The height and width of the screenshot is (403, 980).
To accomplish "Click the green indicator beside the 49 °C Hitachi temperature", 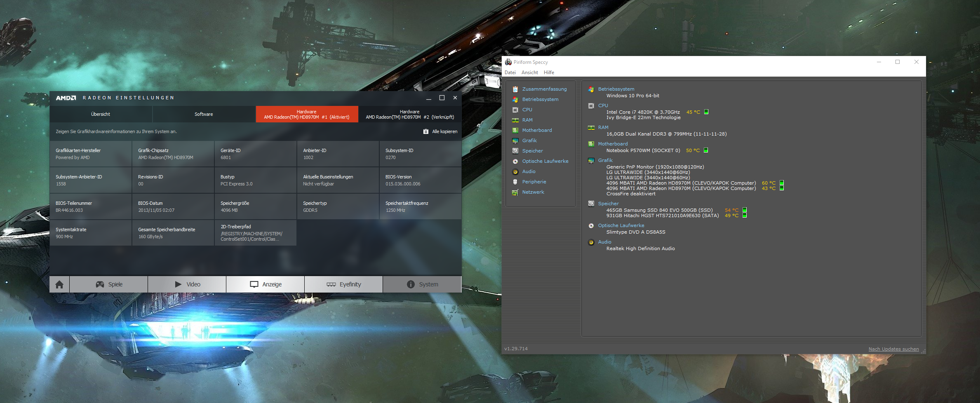I will [745, 215].
